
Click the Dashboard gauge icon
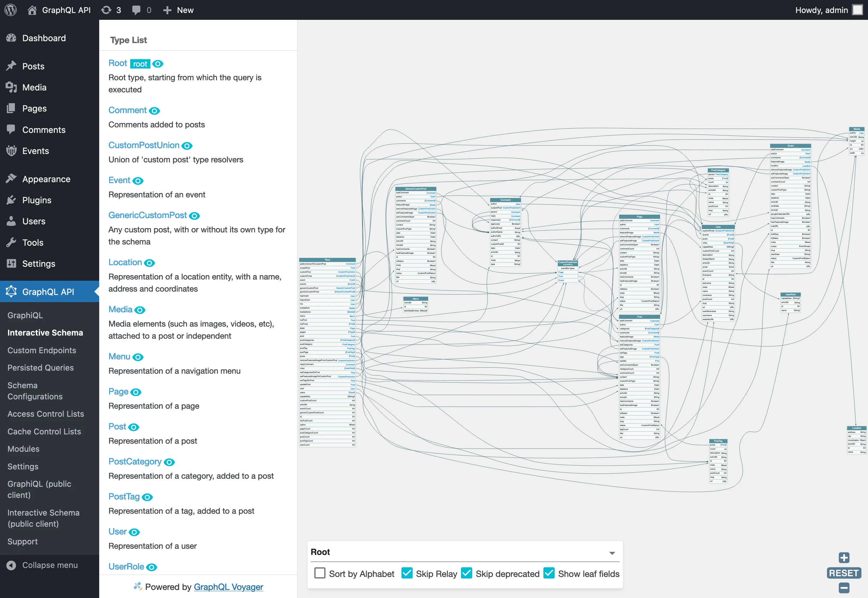tap(11, 38)
